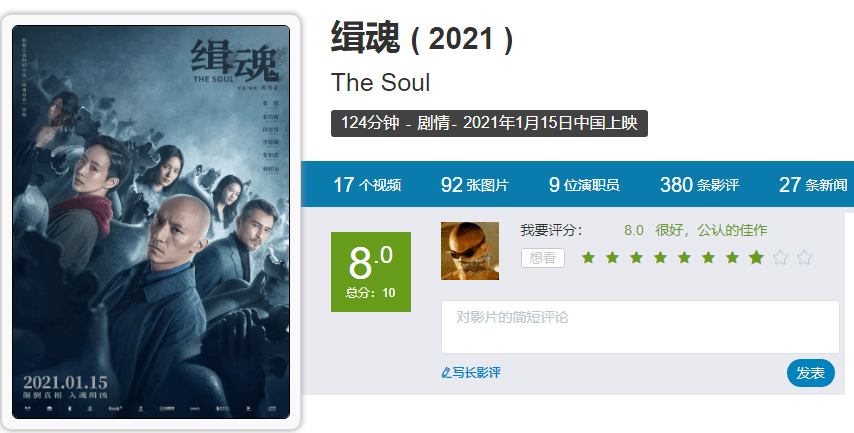Click the second rating star
854x433 pixels.
[612, 257]
